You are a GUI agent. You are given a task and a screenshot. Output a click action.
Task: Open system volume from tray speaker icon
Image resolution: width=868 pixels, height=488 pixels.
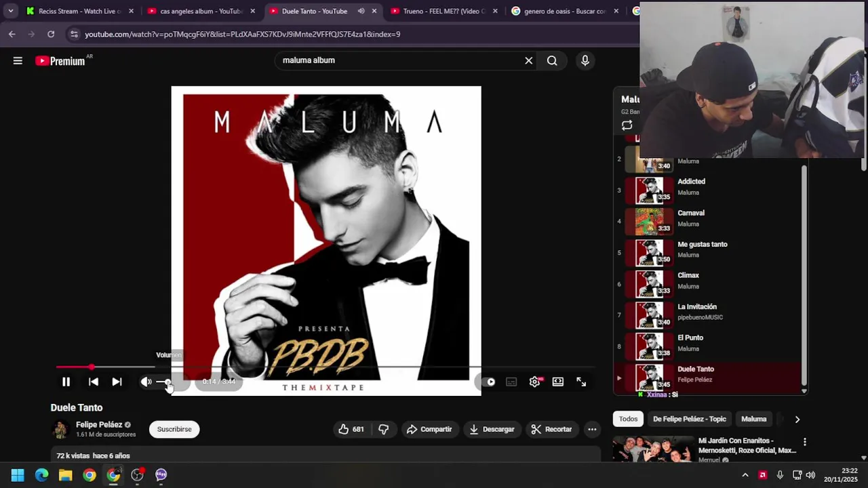[810, 475]
